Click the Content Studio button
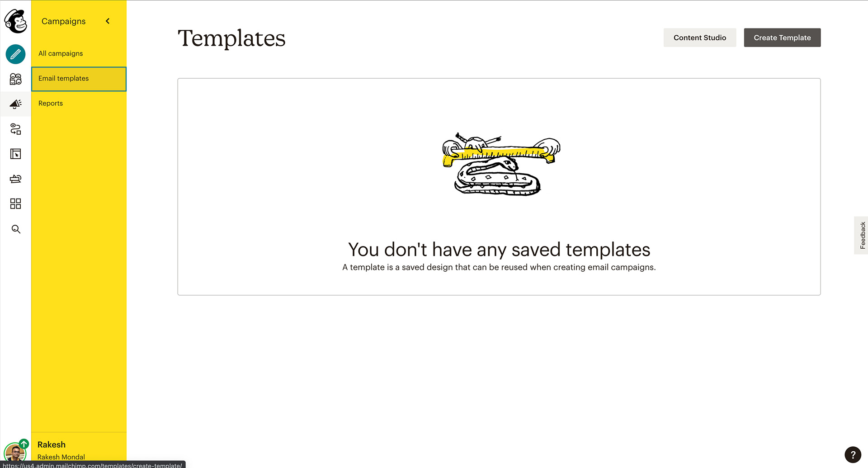 tap(699, 38)
